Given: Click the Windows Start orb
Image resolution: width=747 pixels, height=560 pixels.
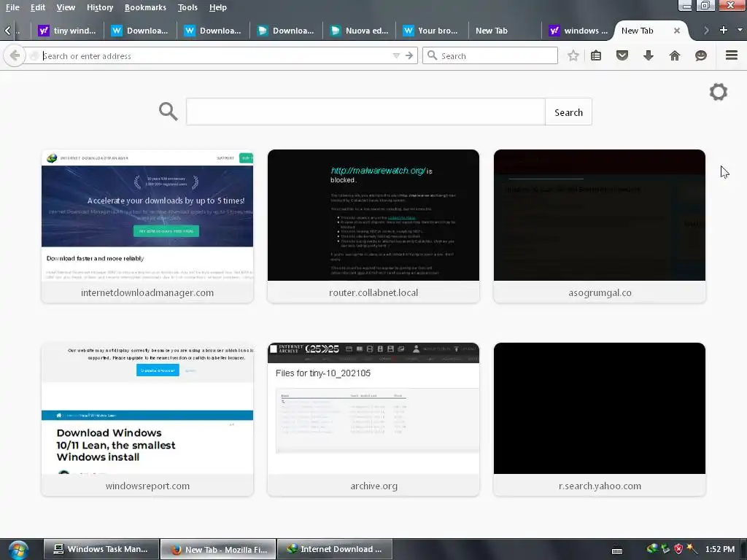Looking at the screenshot, I should pyautogui.click(x=18, y=550).
